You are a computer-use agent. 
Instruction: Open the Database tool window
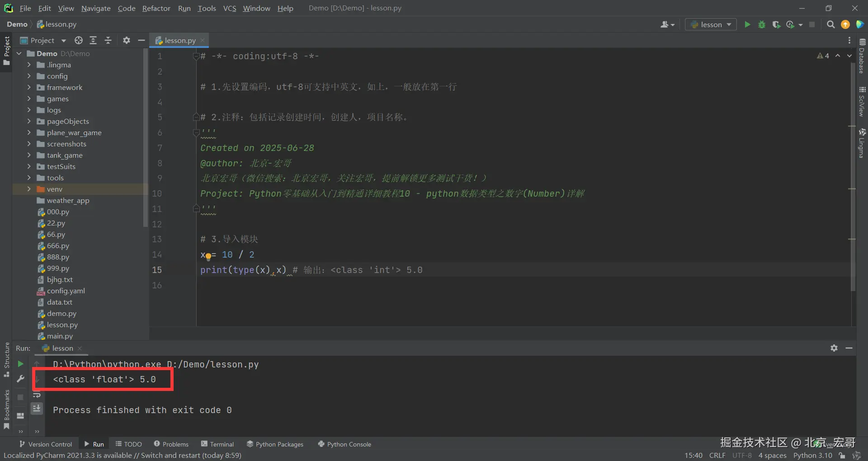862,55
